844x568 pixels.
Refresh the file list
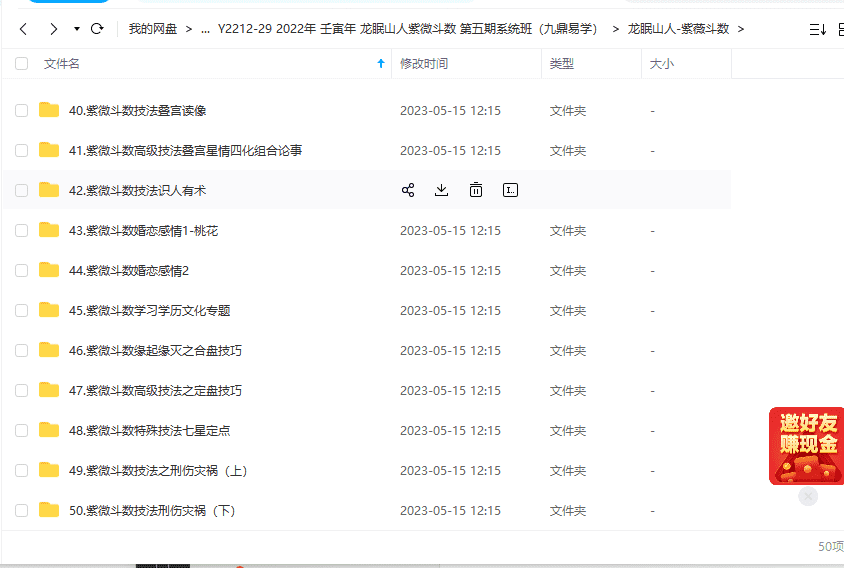coord(97,29)
